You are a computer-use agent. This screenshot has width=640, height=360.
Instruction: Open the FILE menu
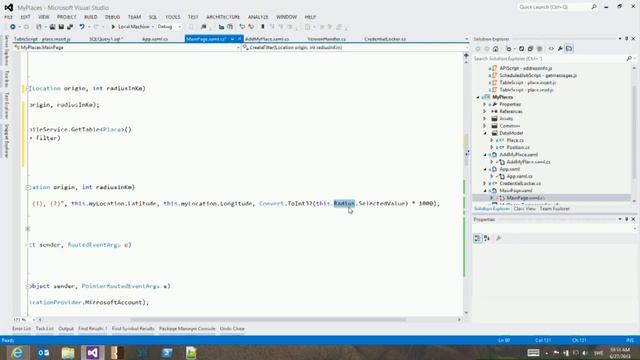coord(9,17)
